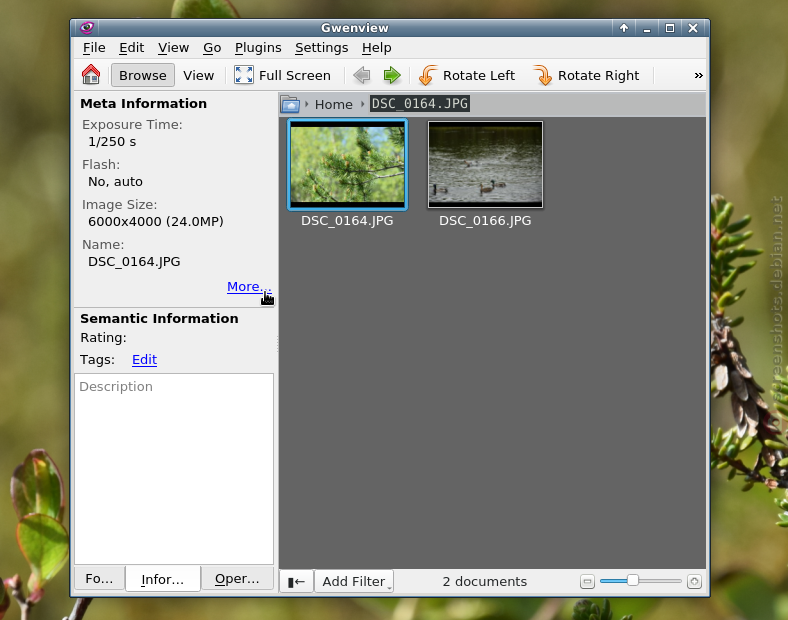The width and height of the screenshot is (788, 620).
Task: Click Home in the breadcrumb path
Action: tap(334, 105)
